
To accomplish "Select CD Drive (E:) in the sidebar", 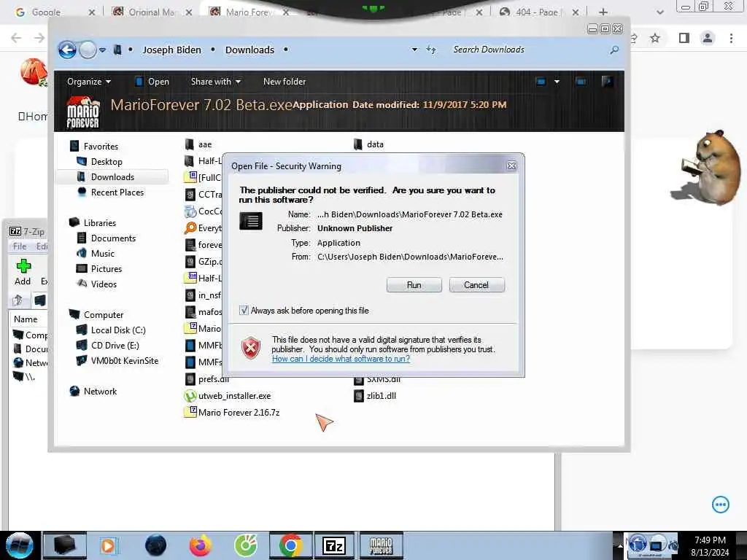I will coord(115,345).
